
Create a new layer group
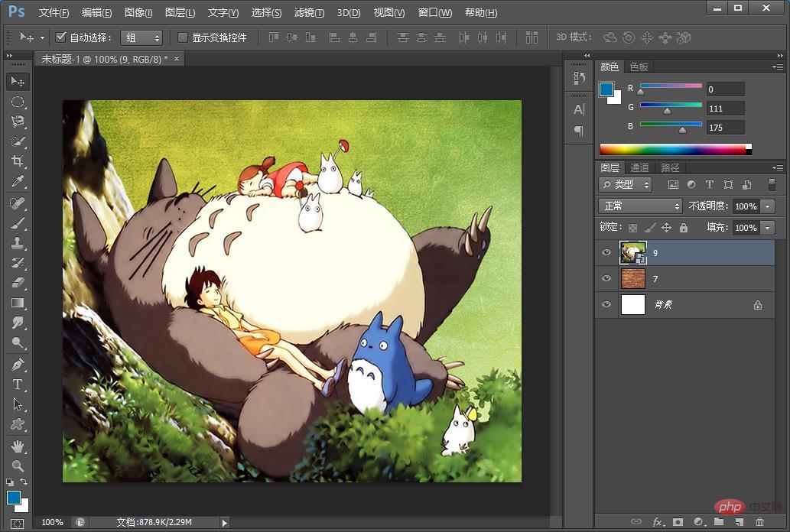point(719,522)
